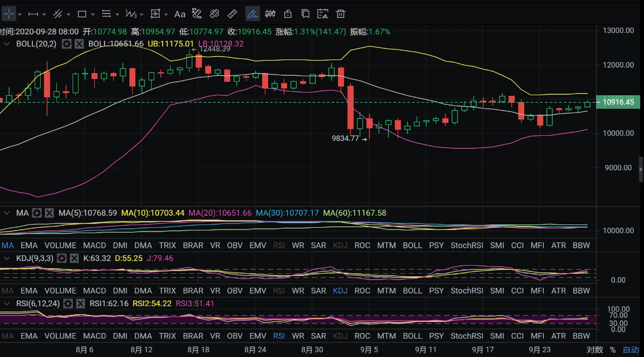
Task: Select ATR tab in bottom indicator row
Action: click(558, 336)
